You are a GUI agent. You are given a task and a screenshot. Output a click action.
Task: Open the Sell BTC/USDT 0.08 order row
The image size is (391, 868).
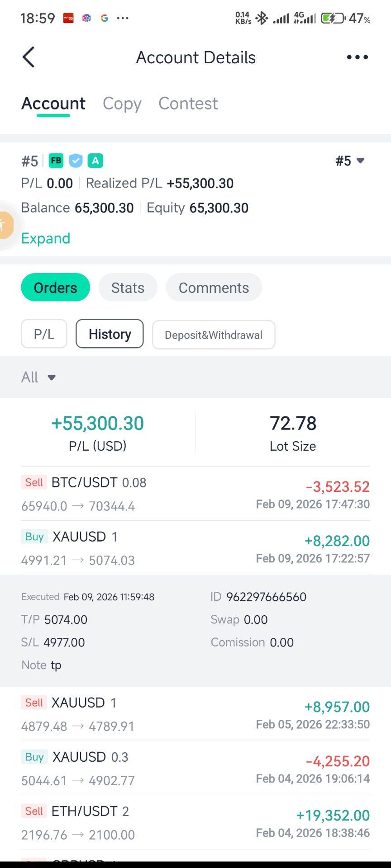point(195,494)
